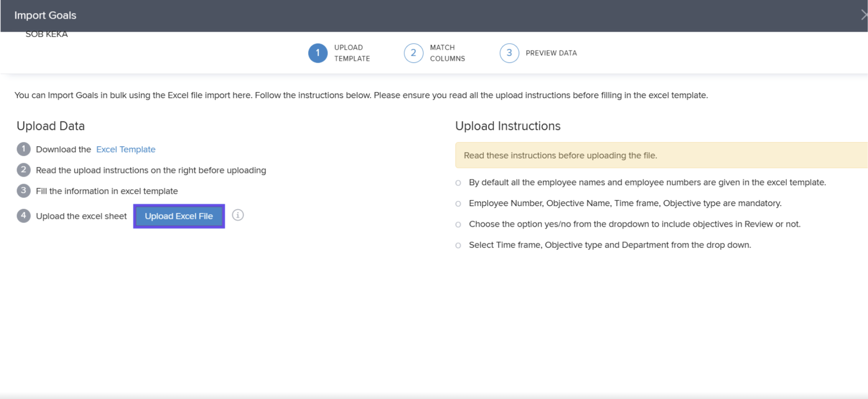
Task: Click bullet circle before 'Employee Number, Objective Name'
Action: click(458, 204)
